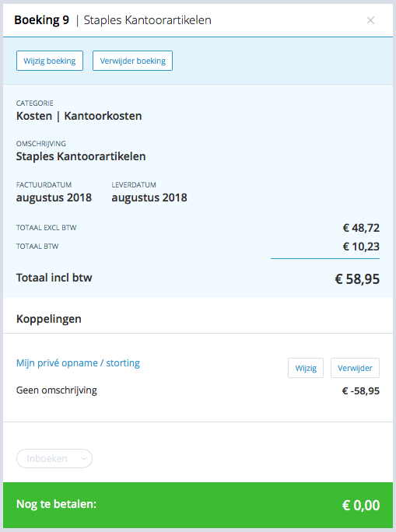Click the € 10,23 btw amount
Screen dimensions: 396x532
[x=361, y=247]
